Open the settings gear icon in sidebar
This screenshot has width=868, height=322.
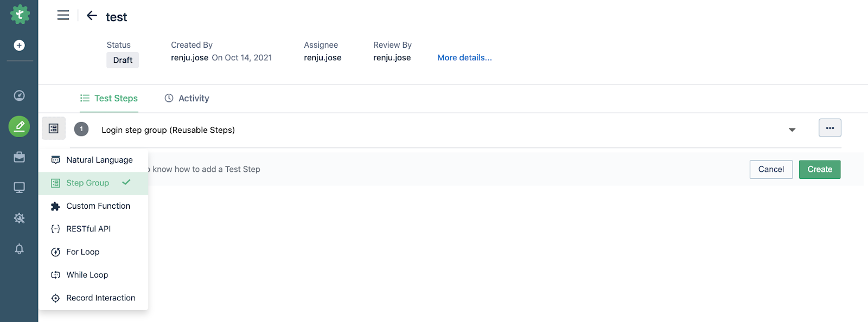(19, 218)
